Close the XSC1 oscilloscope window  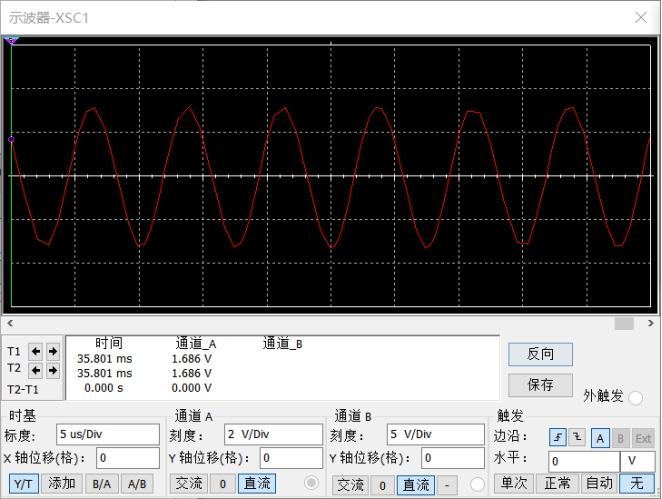coord(641,17)
